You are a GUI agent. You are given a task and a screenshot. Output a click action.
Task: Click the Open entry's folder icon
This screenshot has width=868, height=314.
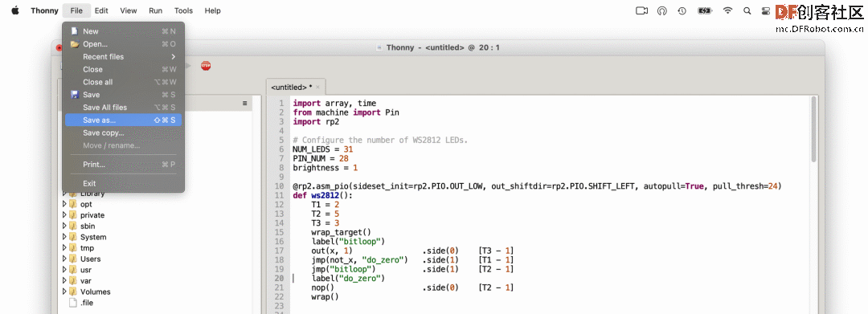point(74,44)
